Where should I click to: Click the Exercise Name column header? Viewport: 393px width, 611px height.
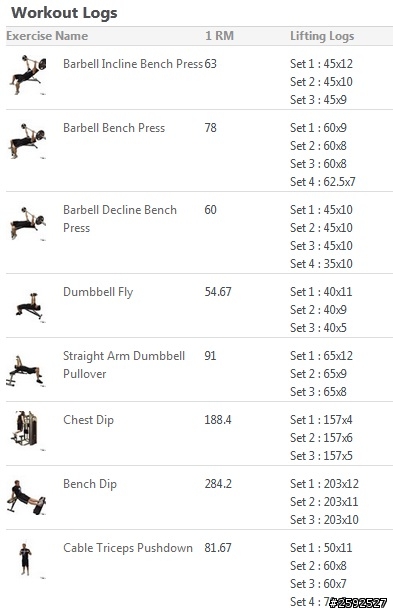point(47,36)
